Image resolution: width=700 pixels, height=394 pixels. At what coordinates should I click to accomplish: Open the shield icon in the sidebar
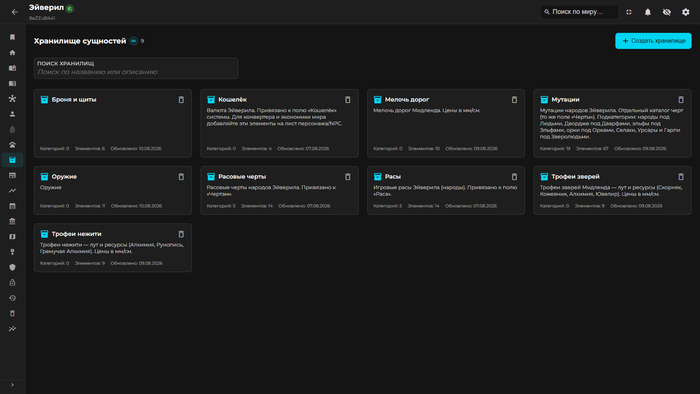(x=12, y=267)
